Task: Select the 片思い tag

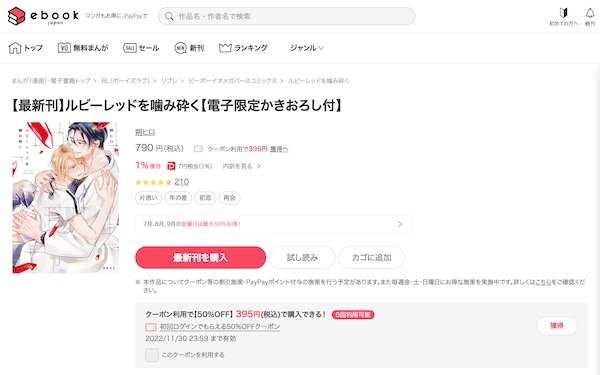Action: 148,198
